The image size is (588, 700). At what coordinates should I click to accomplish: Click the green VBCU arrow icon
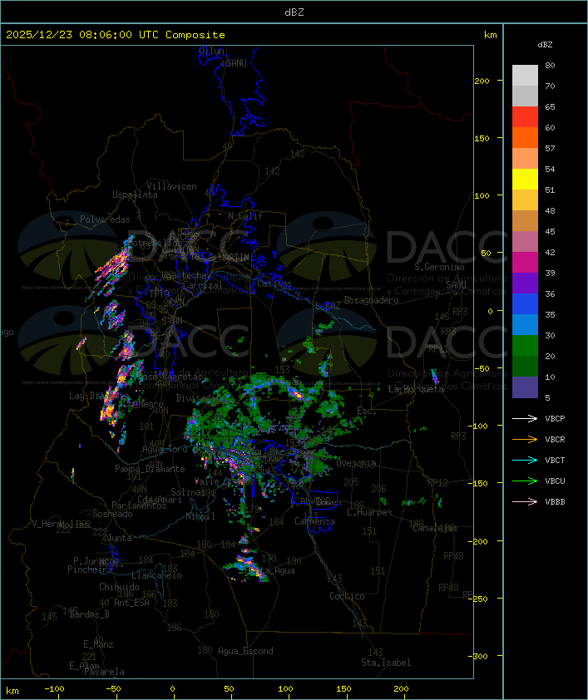[x=525, y=481]
